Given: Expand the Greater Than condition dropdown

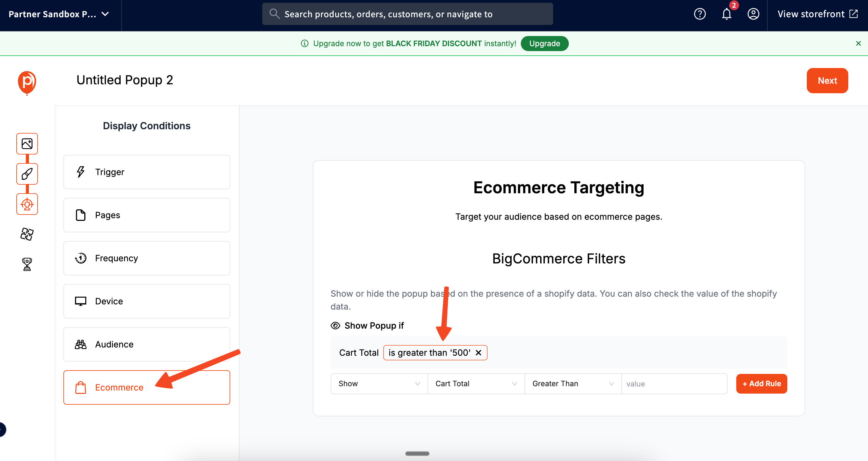Looking at the screenshot, I should (x=572, y=383).
